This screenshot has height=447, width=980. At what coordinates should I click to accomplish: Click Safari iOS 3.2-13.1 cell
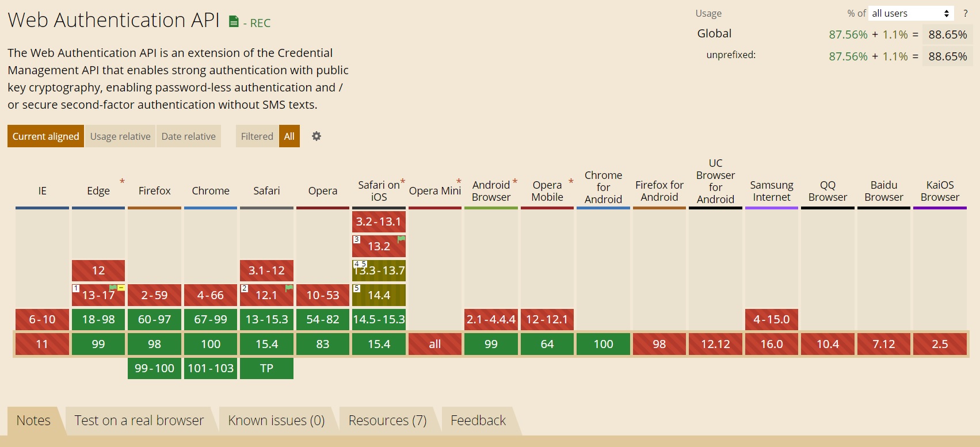[x=379, y=221]
